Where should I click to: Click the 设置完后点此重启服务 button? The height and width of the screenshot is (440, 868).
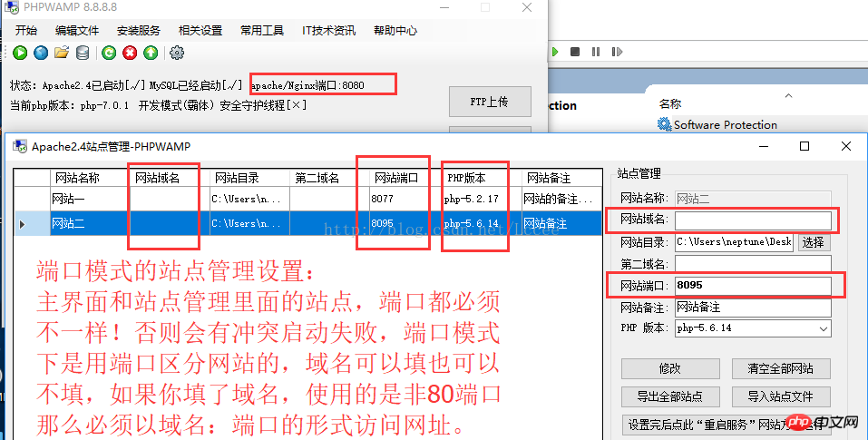pos(727,425)
